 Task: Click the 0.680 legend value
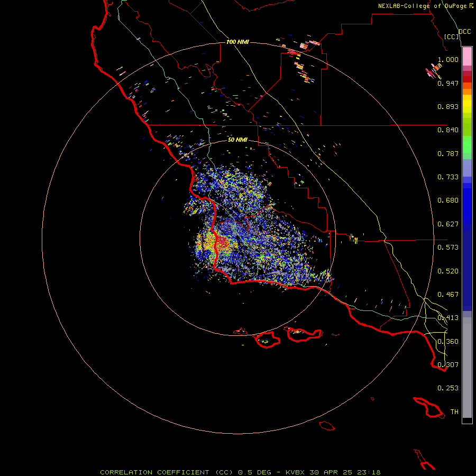448,200
